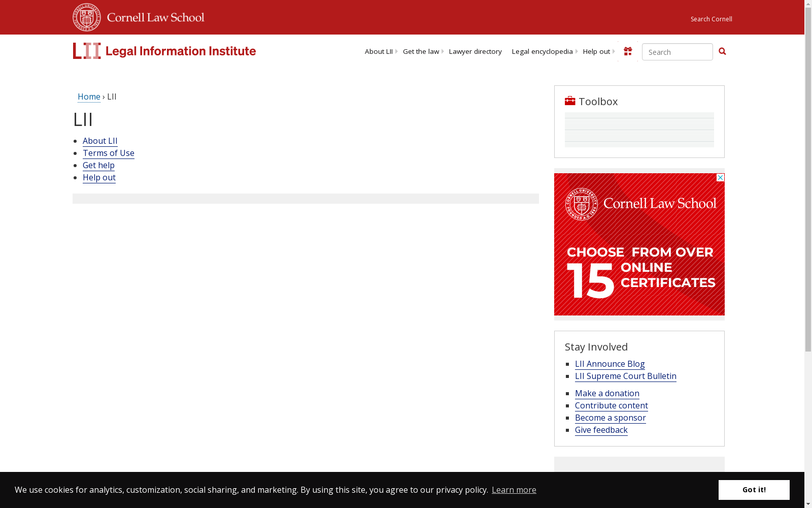Click the scrollbar down arrow
This screenshot has width=812, height=508.
[x=808, y=504]
